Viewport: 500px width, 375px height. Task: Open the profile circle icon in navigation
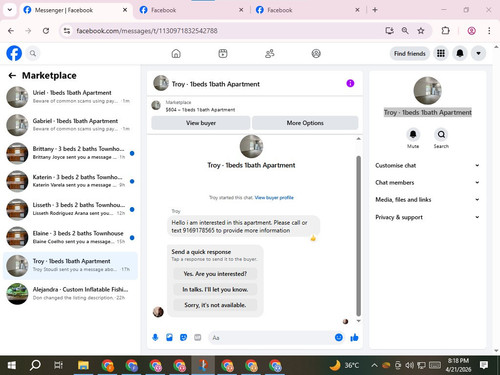tap(316, 53)
